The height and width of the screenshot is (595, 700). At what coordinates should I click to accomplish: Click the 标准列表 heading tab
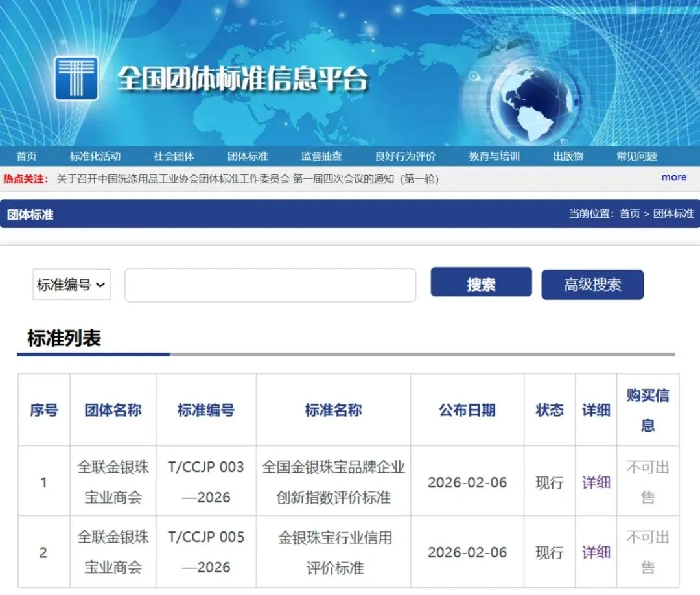pos(64,338)
